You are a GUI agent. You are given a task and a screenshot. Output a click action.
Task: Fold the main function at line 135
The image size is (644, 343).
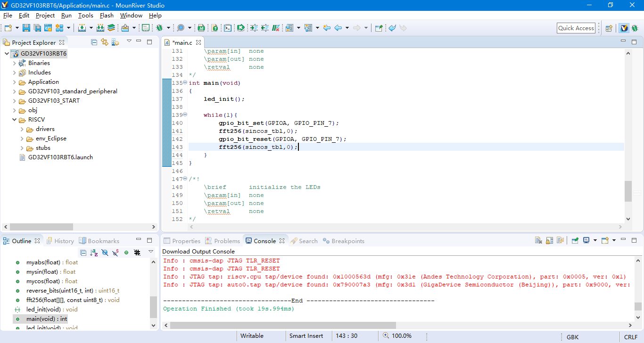click(x=185, y=83)
